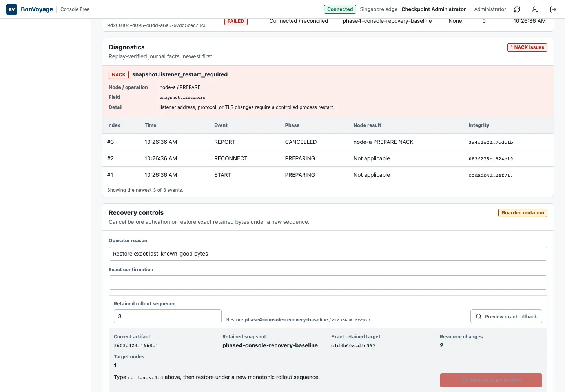The image size is (565, 392).
Task: Focus the Retained rollout sequence field
Action: 168,316
